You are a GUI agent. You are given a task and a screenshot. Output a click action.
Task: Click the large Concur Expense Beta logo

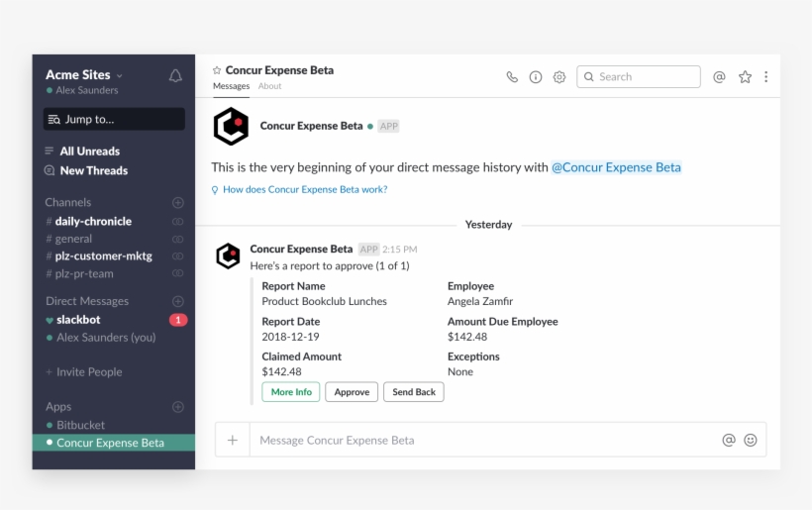231,127
